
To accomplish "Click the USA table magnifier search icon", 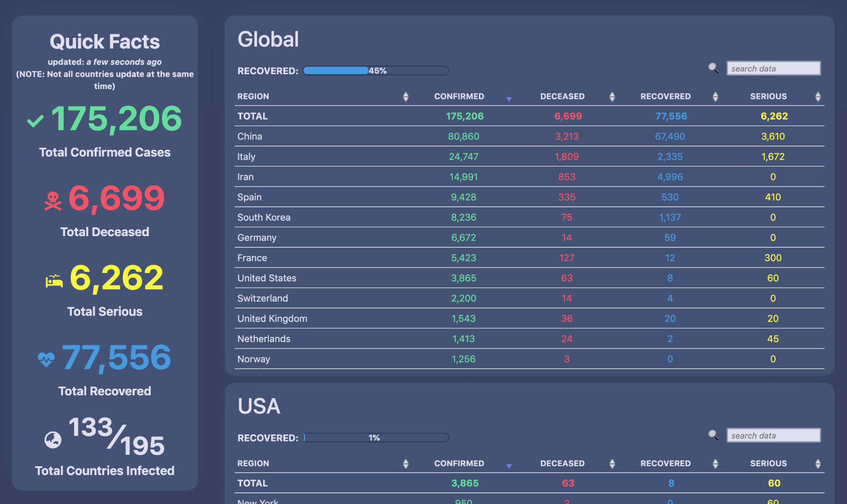I will point(713,435).
